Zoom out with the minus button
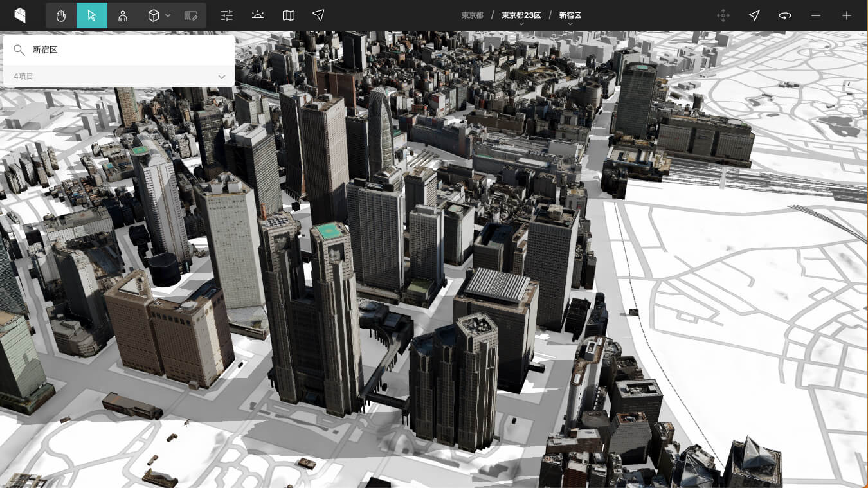The height and width of the screenshot is (488, 868). 816,15
